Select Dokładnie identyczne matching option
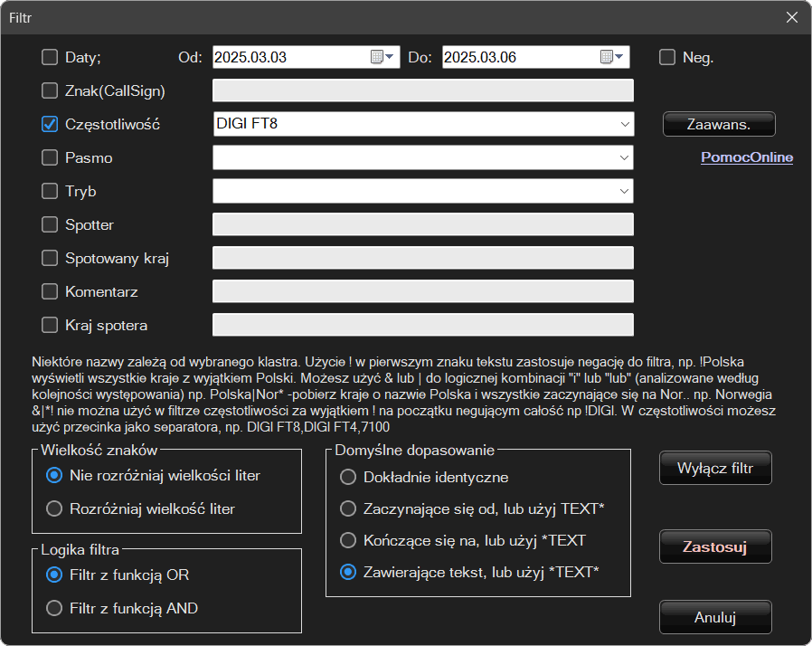Viewport: 812px width, 646px height. click(x=347, y=477)
